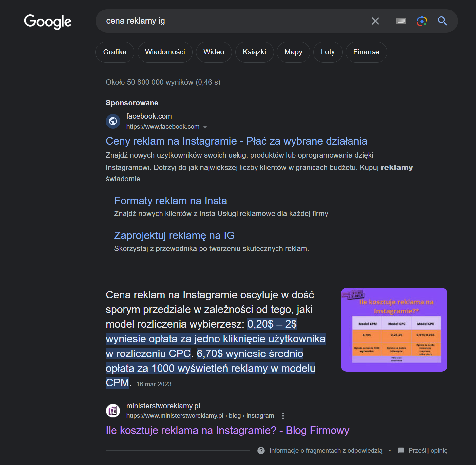Open sitelink Zaprojektuj reklamę na IG
This screenshot has height=465, width=476.
click(x=174, y=235)
